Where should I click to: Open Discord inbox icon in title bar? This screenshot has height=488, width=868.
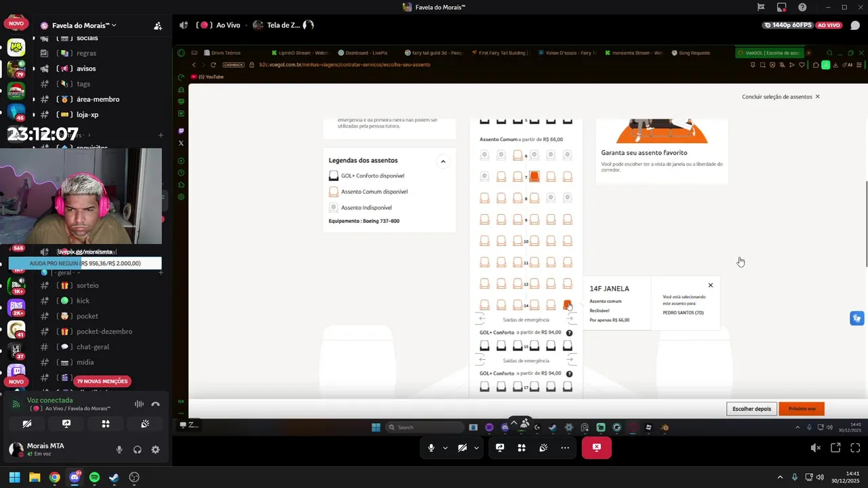tap(782, 7)
